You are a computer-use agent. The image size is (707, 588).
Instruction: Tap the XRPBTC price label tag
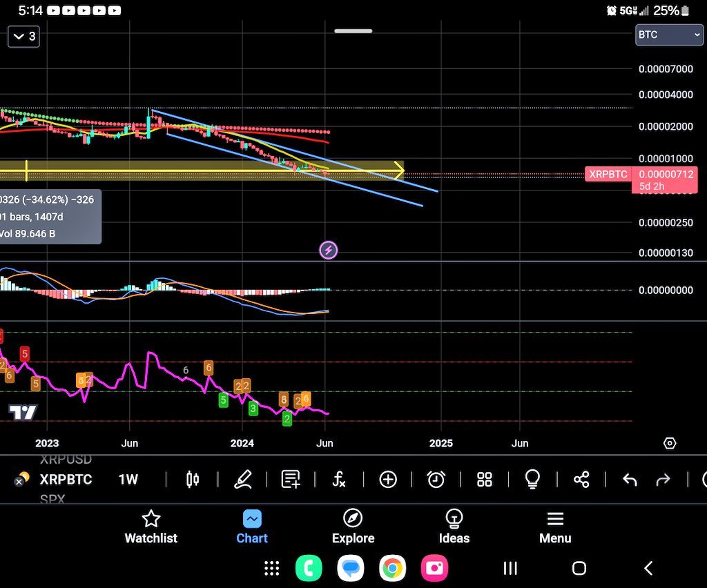tap(608, 174)
